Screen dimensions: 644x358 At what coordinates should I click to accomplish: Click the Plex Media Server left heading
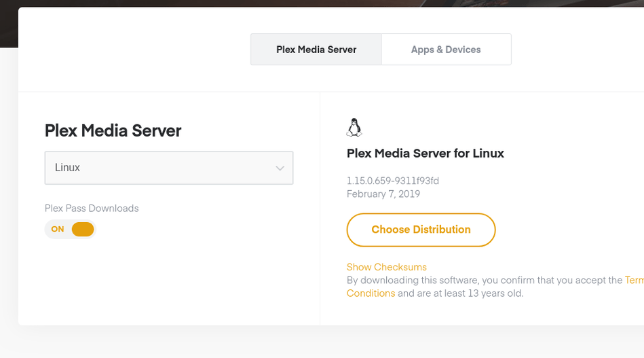[113, 130]
